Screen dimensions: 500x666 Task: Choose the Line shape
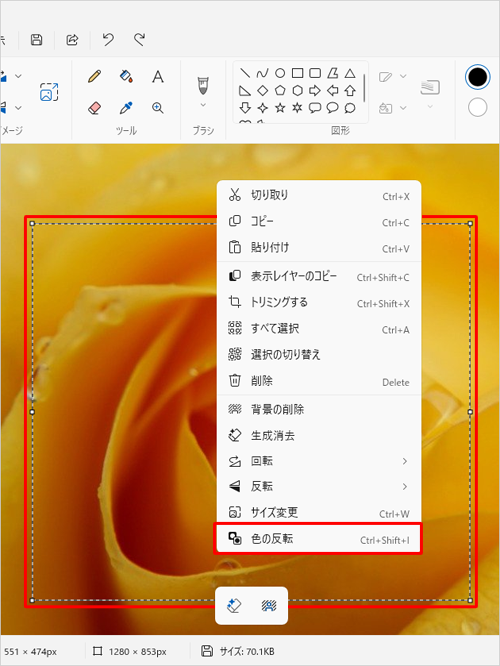pos(245,73)
